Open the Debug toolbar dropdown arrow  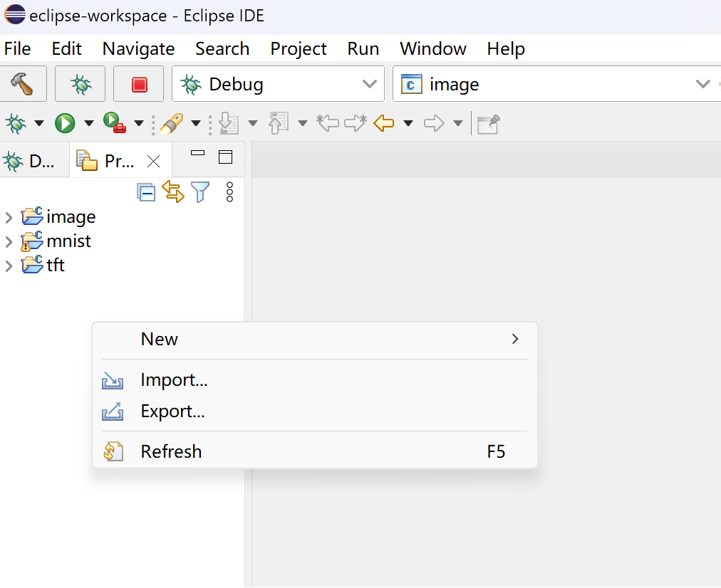39,123
